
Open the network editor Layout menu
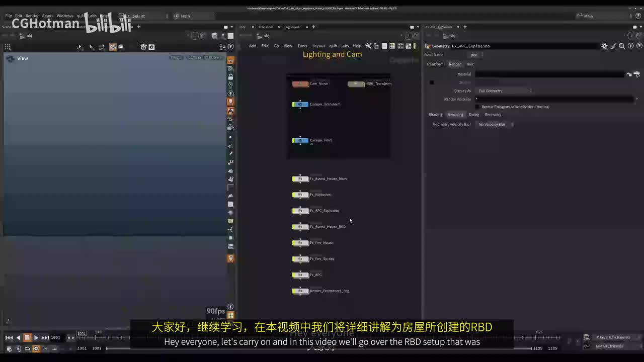click(x=318, y=46)
